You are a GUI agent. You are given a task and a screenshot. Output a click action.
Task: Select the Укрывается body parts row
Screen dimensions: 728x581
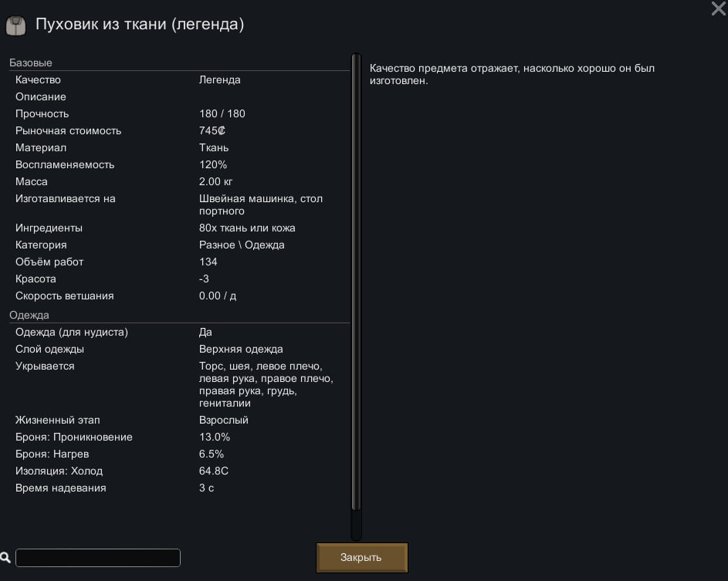pyautogui.click(x=180, y=384)
